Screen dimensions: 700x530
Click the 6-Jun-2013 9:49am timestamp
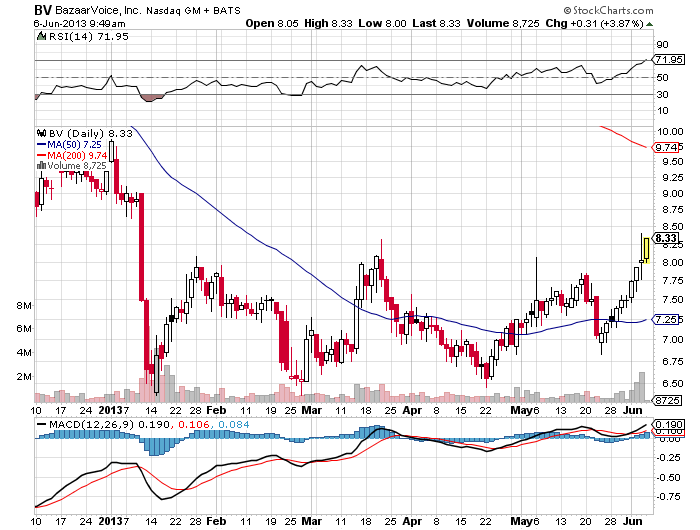(79, 24)
